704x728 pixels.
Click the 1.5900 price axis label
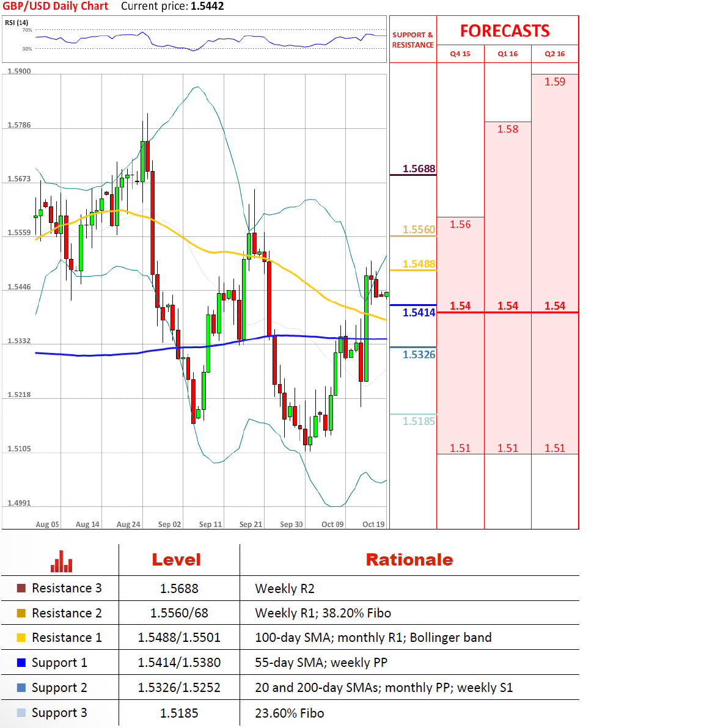(x=19, y=71)
